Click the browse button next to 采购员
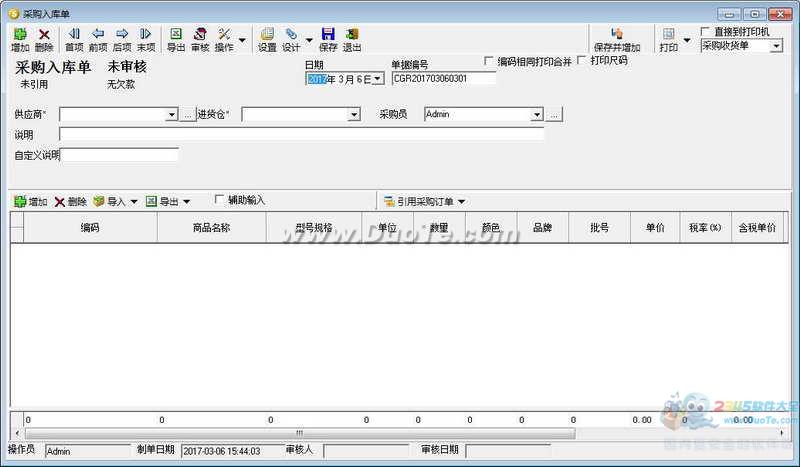The width and height of the screenshot is (800, 467). (x=555, y=115)
